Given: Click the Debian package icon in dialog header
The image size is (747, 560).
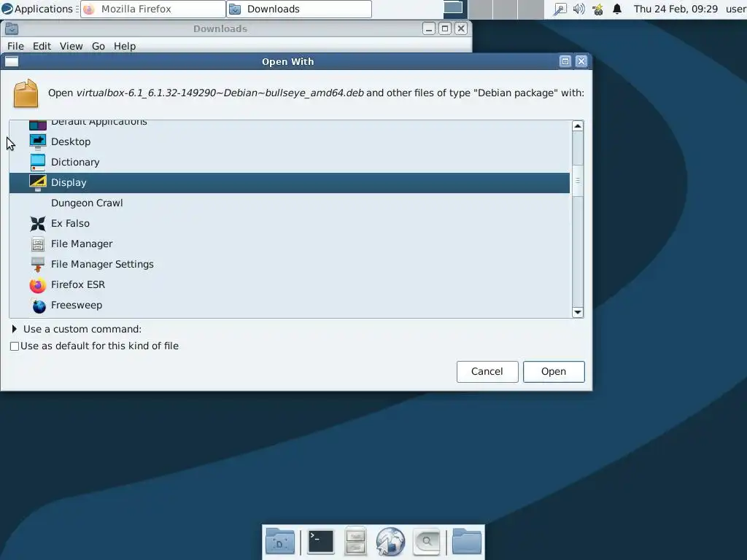Looking at the screenshot, I should point(26,93).
